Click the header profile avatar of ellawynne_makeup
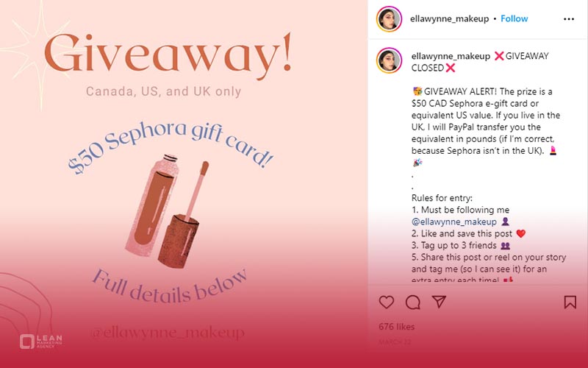The image size is (588, 368). 389,19
